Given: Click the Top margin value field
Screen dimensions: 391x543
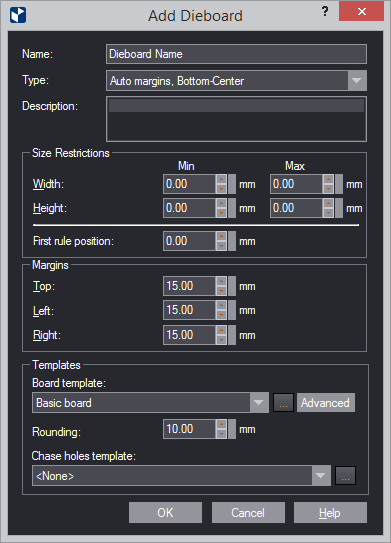Looking at the screenshot, I should tap(190, 286).
